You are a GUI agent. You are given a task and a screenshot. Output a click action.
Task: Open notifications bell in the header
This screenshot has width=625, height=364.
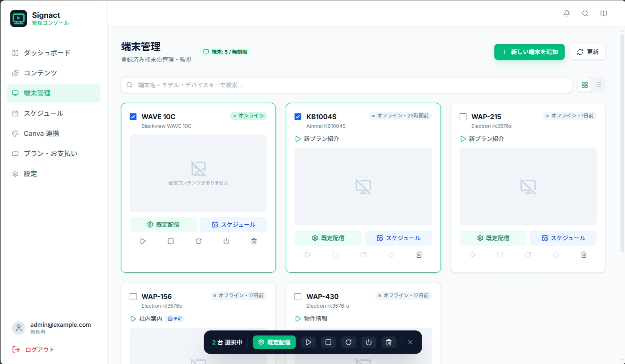[567, 13]
